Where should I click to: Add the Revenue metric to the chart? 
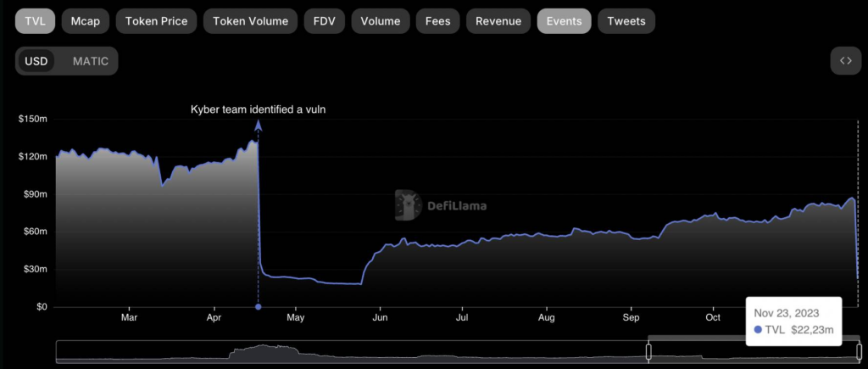point(498,21)
